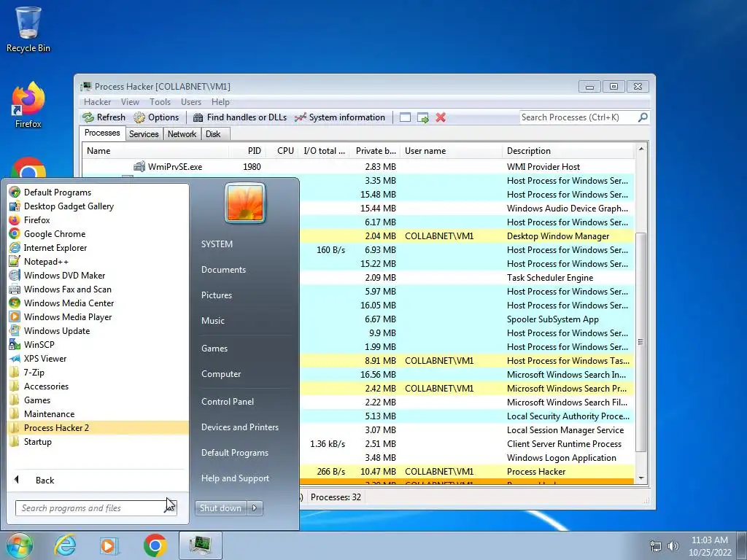Click Back in Start menu
Viewport: 747px width, 560px height.
[x=44, y=481]
